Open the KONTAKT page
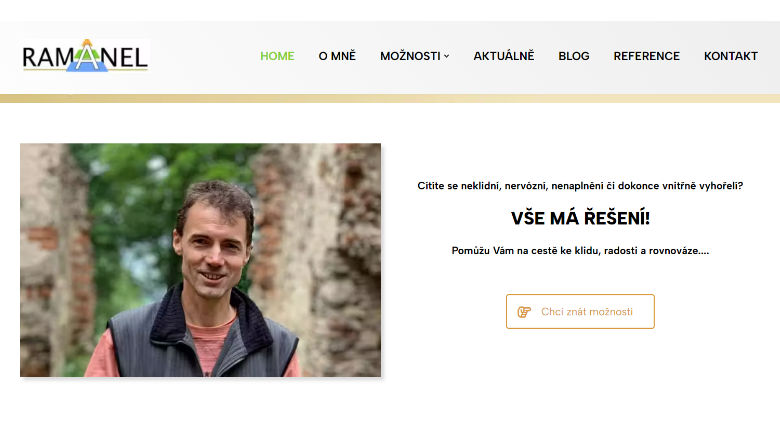 (x=730, y=56)
